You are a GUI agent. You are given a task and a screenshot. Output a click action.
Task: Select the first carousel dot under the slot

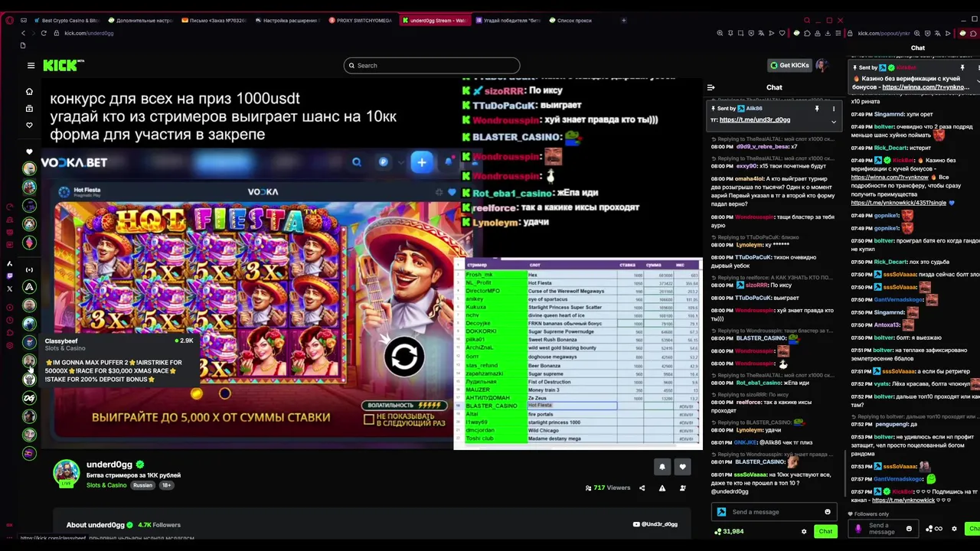[x=197, y=393]
